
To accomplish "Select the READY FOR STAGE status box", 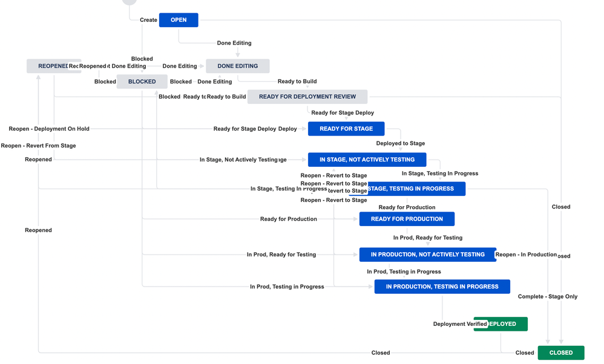I will coord(346,129).
